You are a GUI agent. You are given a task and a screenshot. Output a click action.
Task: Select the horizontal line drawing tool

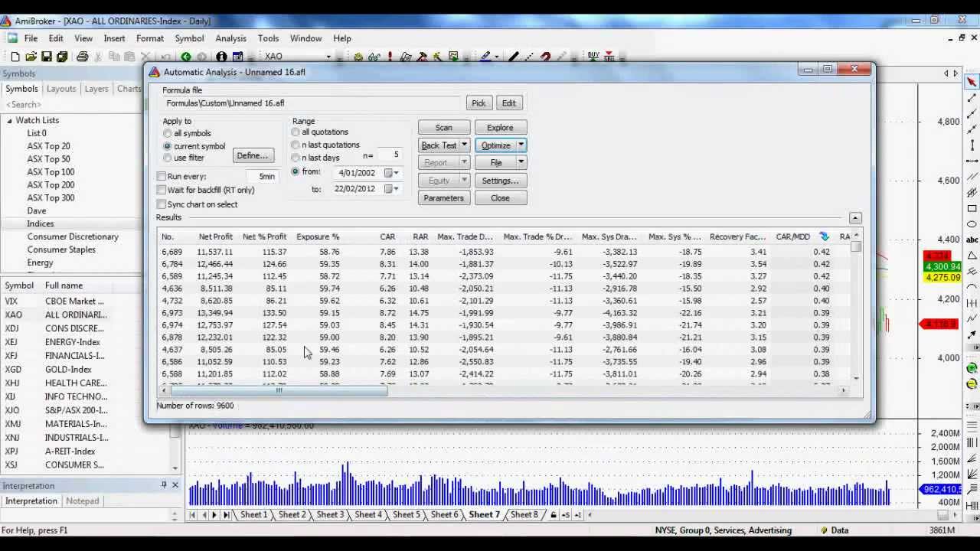click(x=972, y=161)
